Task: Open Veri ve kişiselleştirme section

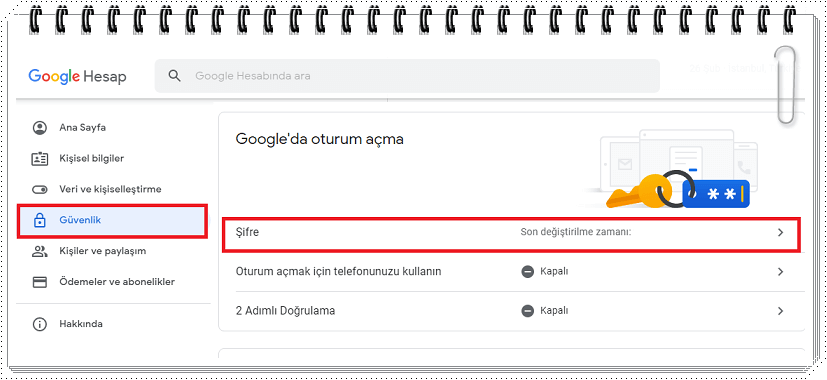Action: tap(110, 189)
